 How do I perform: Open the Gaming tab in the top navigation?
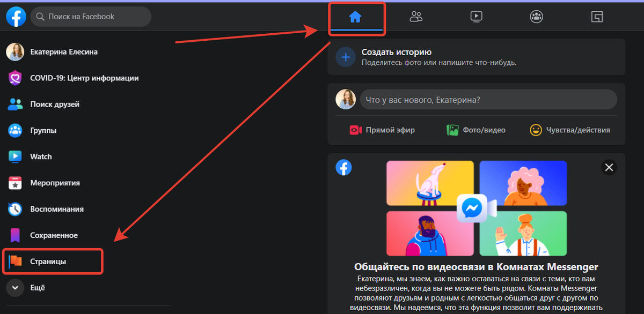pyautogui.click(x=597, y=17)
